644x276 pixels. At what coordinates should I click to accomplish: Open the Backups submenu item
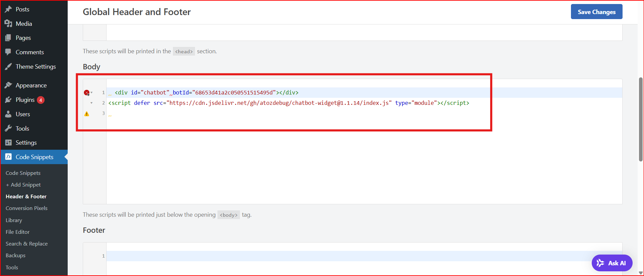15,255
